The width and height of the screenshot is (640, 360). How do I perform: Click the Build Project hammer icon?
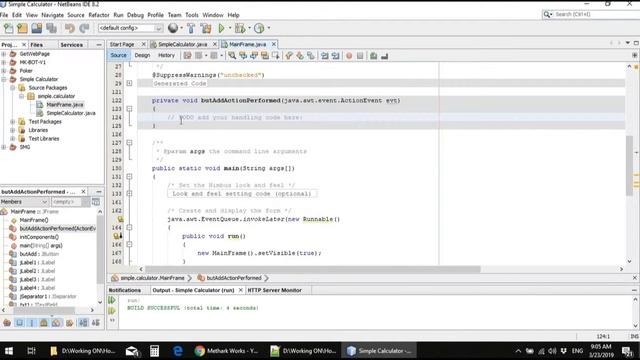[x=191, y=28]
